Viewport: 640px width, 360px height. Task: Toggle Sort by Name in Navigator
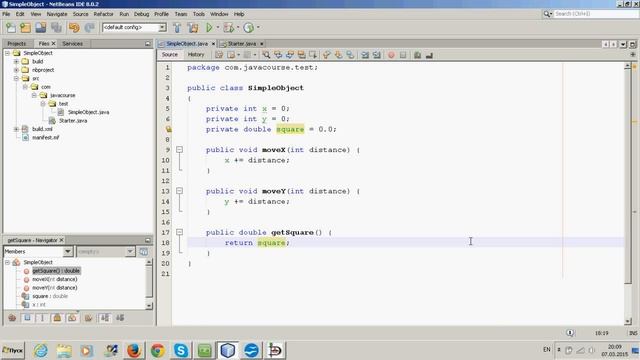tap(104, 318)
